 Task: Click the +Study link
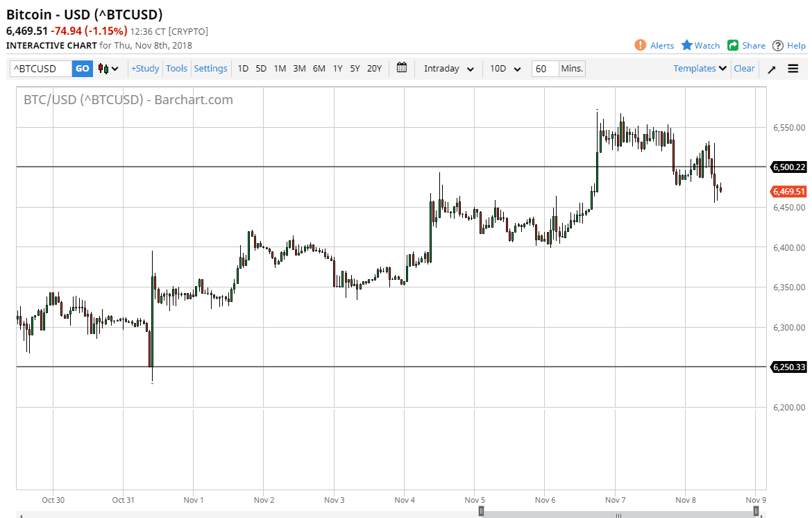click(x=145, y=68)
